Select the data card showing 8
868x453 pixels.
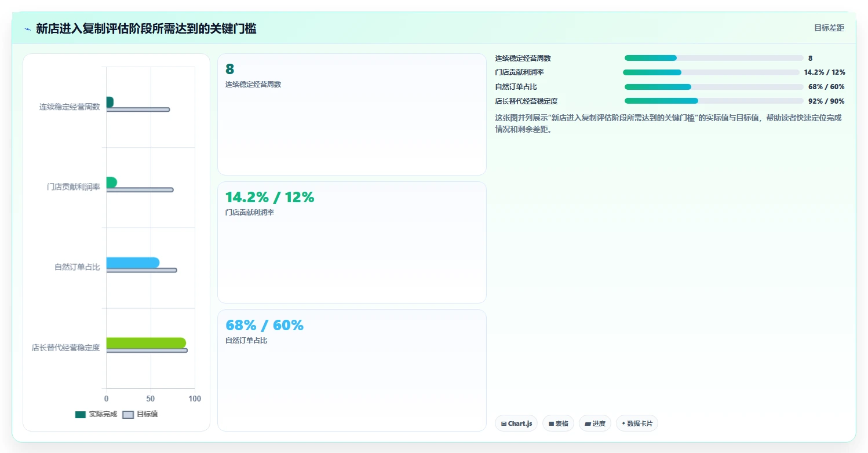pyautogui.click(x=352, y=114)
